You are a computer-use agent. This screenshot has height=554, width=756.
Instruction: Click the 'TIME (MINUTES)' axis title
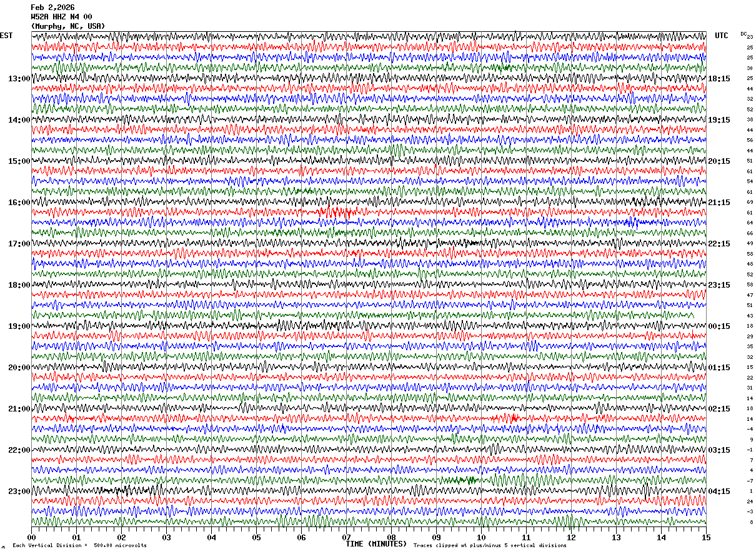pyautogui.click(x=376, y=544)
